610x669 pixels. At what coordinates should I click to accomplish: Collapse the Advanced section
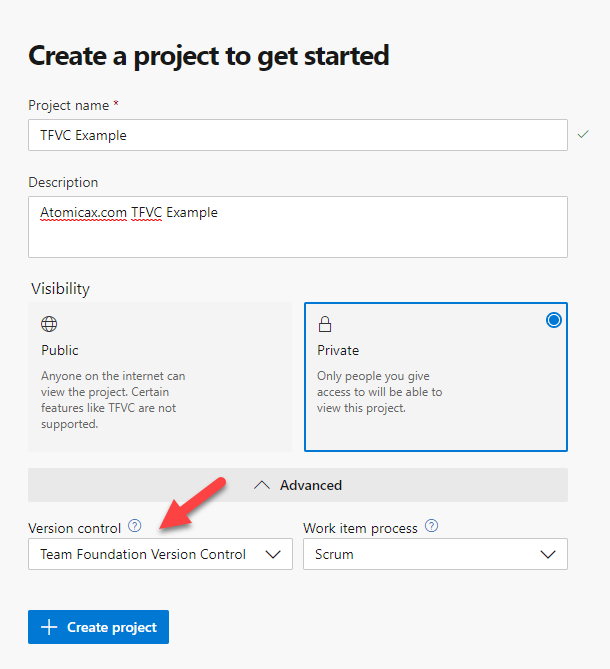(x=298, y=485)
